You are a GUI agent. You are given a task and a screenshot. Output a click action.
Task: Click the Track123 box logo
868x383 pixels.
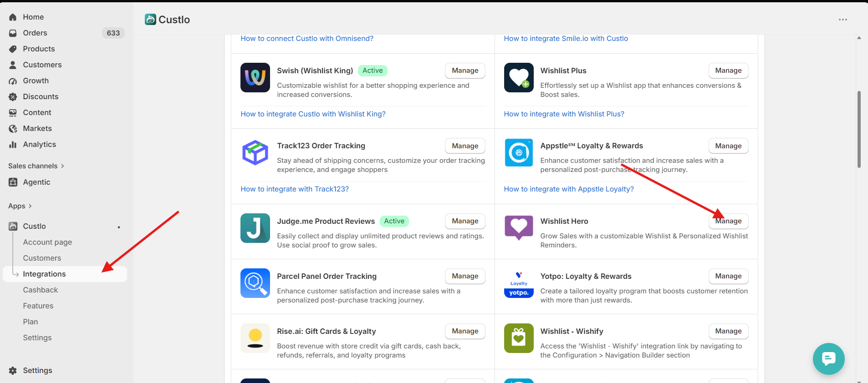pyautogui.click(x=255, y=152)
